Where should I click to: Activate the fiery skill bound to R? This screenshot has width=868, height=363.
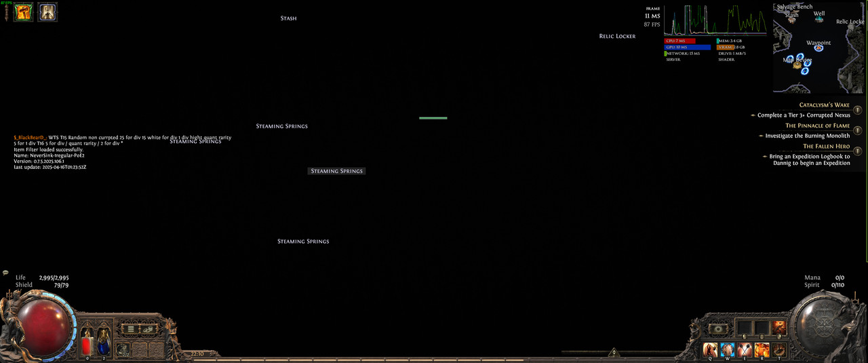[x=762, y=349]
